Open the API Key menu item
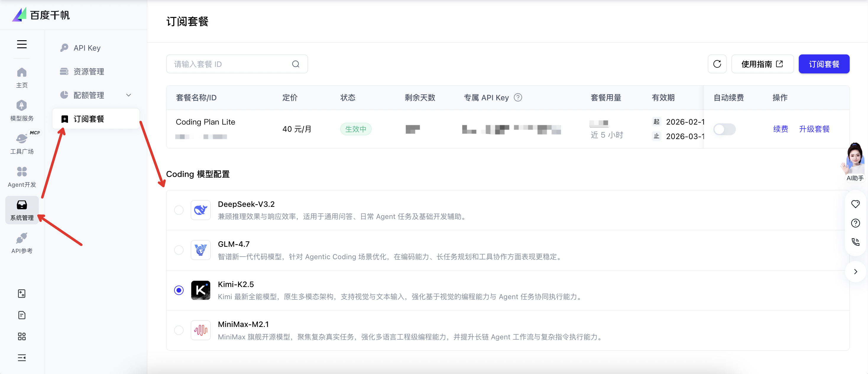Viewport: 868px width, 374px height. point(87,48)
